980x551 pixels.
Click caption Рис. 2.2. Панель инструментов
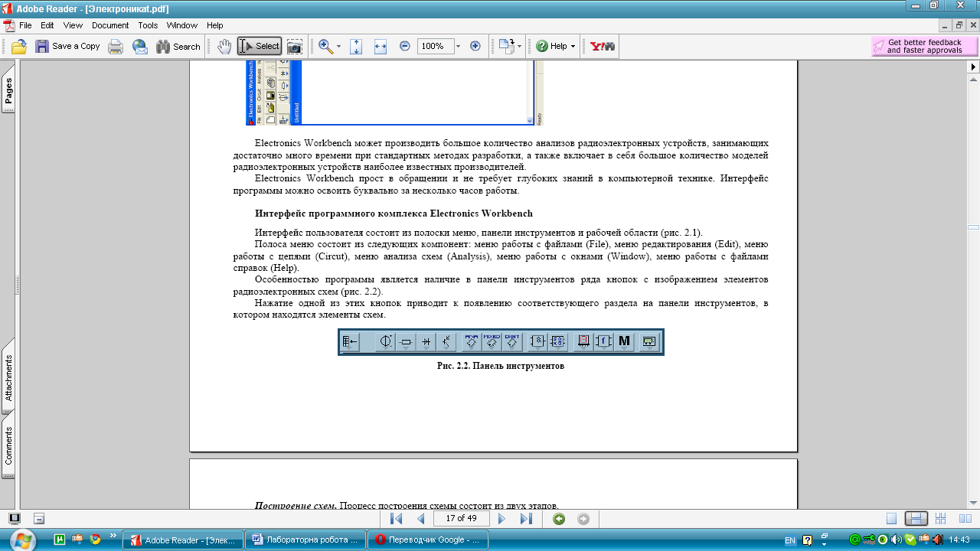501,366
